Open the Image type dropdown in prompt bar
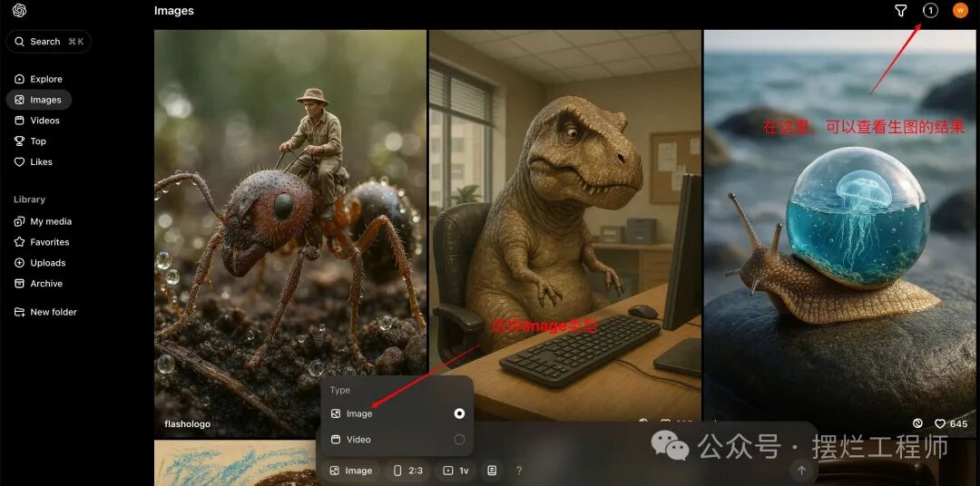Screen dimensions: 980x486 (x=351, y=471)
